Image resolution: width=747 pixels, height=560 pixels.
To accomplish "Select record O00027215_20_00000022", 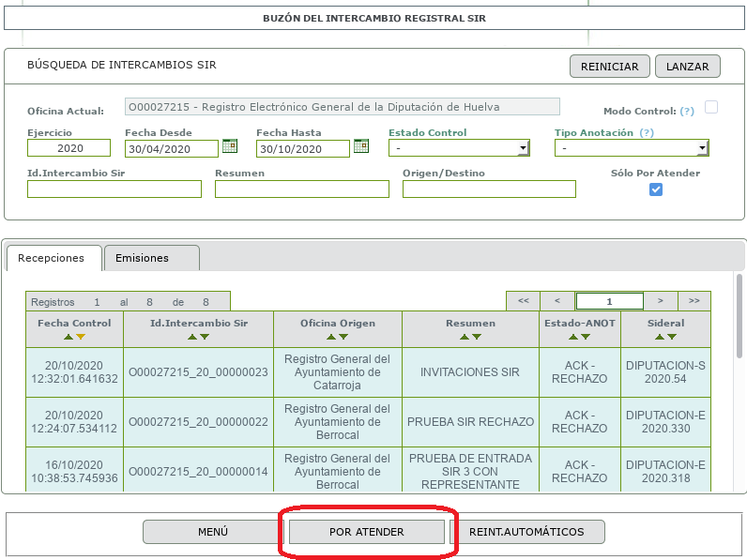I will [198, 422].
